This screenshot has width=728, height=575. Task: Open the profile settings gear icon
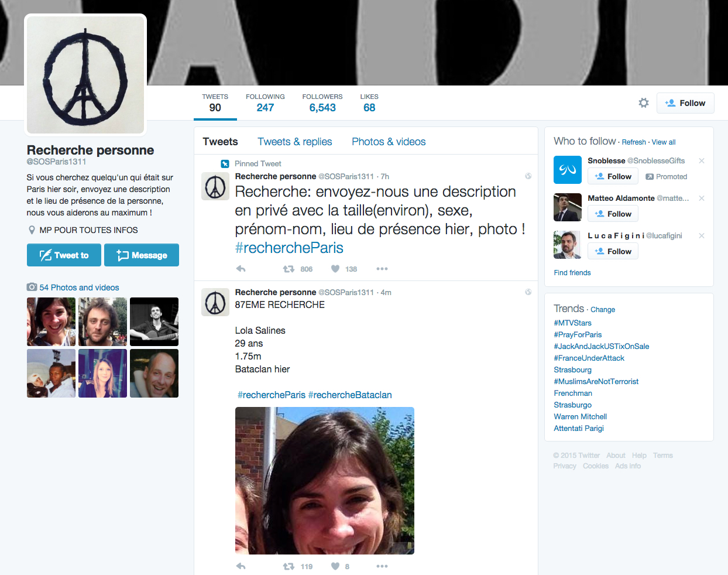[x=644, y=103]
